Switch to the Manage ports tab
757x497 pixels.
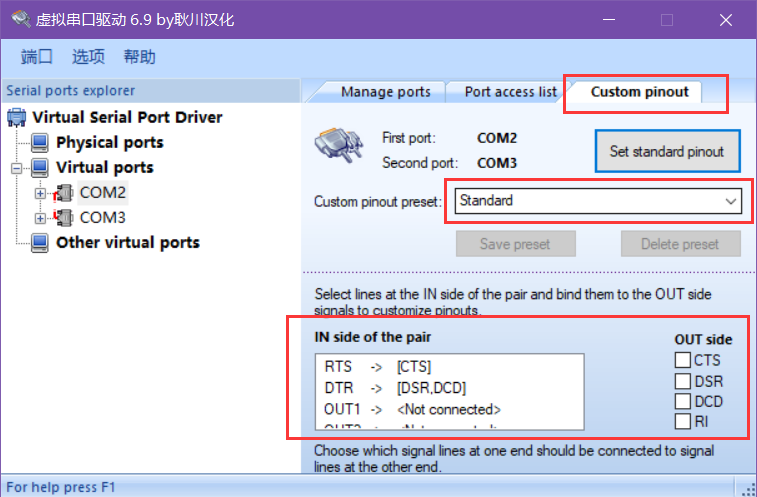[x=385, y=92]
